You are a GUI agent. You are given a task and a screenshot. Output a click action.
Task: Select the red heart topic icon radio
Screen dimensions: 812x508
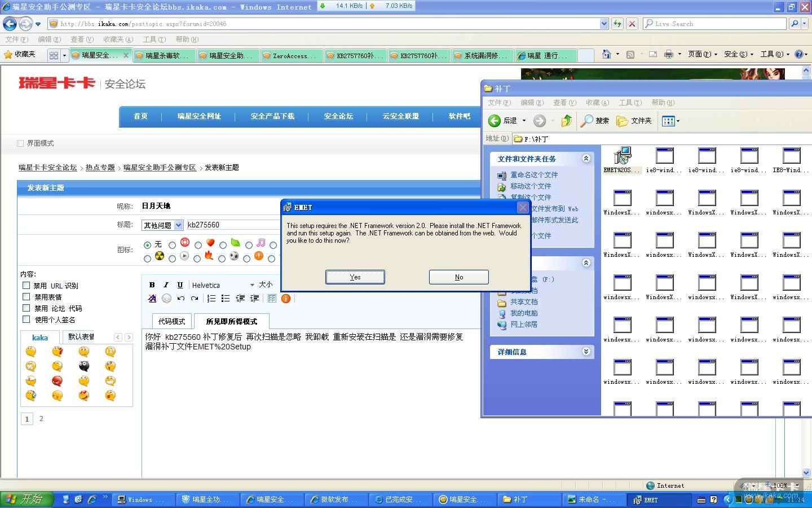[198, 245]
